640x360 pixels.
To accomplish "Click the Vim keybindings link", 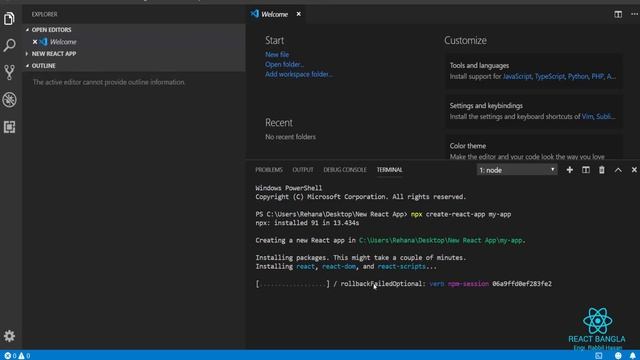I will coord(587,117).
